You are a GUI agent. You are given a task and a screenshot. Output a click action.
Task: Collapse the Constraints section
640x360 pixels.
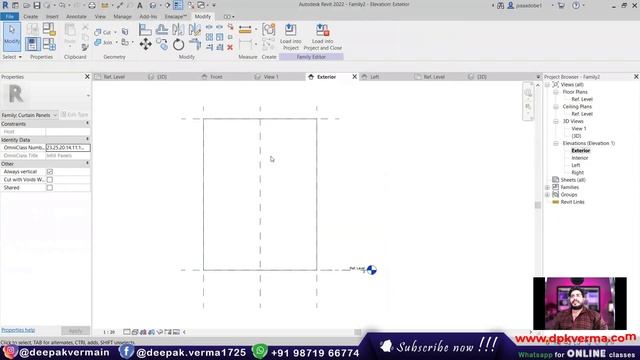pos(87,123)
